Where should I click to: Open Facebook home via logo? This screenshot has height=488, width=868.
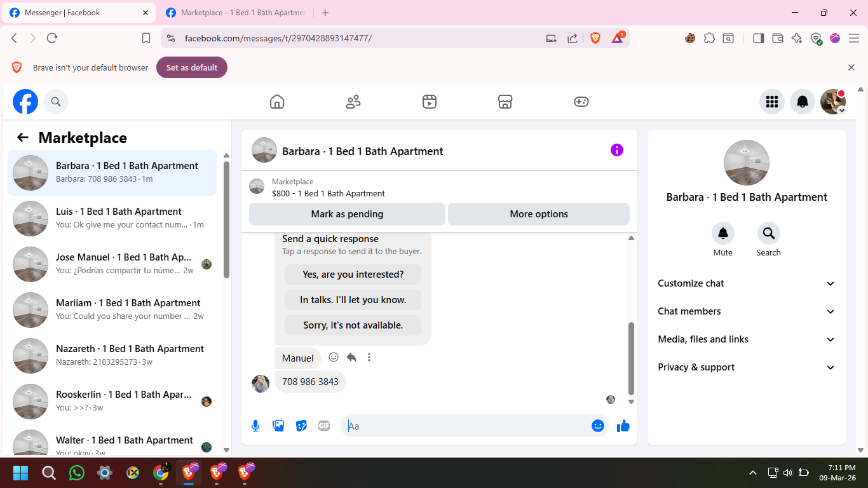(x=25, y=102)
